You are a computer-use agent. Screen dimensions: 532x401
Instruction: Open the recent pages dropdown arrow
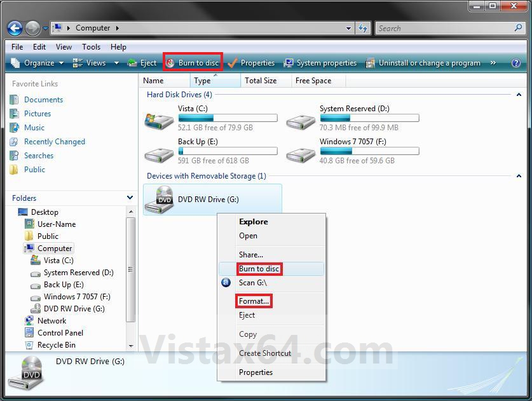pos(45,29)
